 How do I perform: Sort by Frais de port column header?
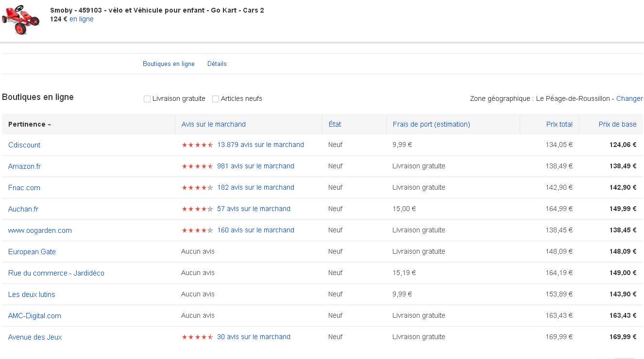pyautogui.click(x=431, y=124)
